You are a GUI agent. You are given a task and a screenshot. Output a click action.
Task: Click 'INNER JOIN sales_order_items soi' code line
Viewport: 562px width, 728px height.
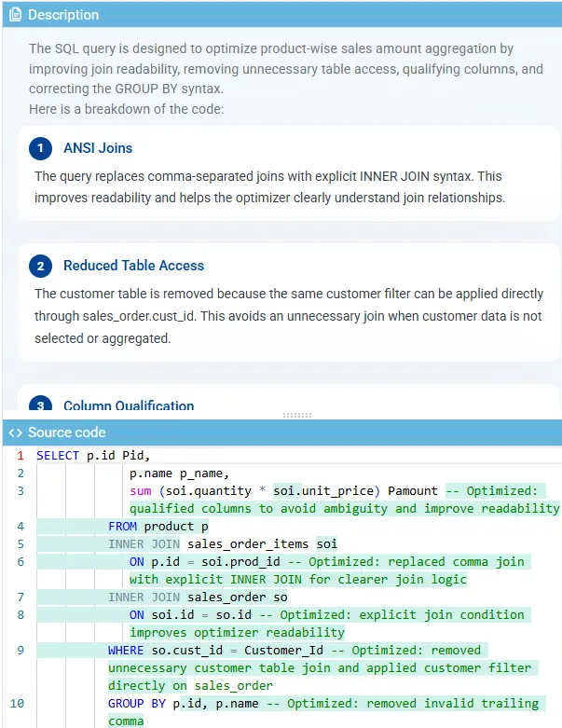[223, 543]
